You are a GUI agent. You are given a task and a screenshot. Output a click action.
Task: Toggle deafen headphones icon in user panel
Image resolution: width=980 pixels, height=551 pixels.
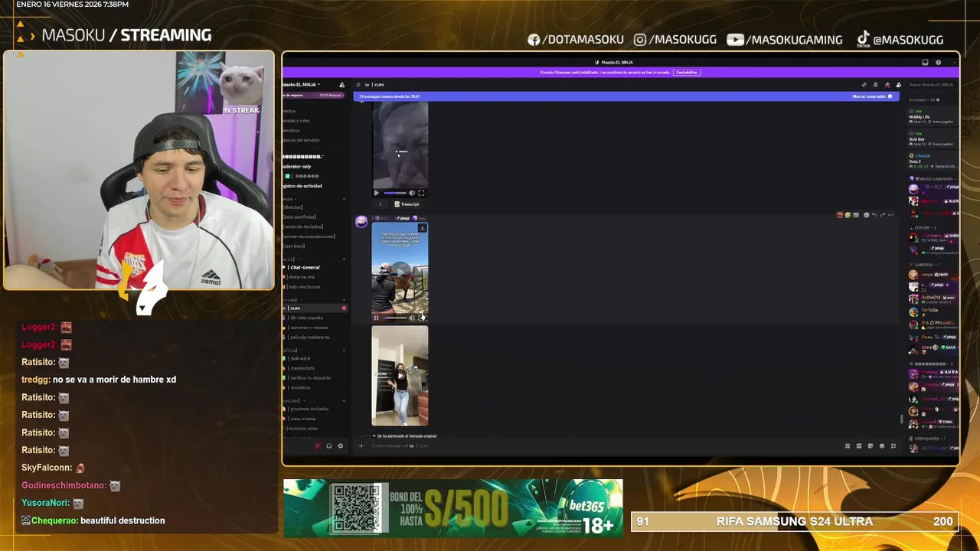329,446
